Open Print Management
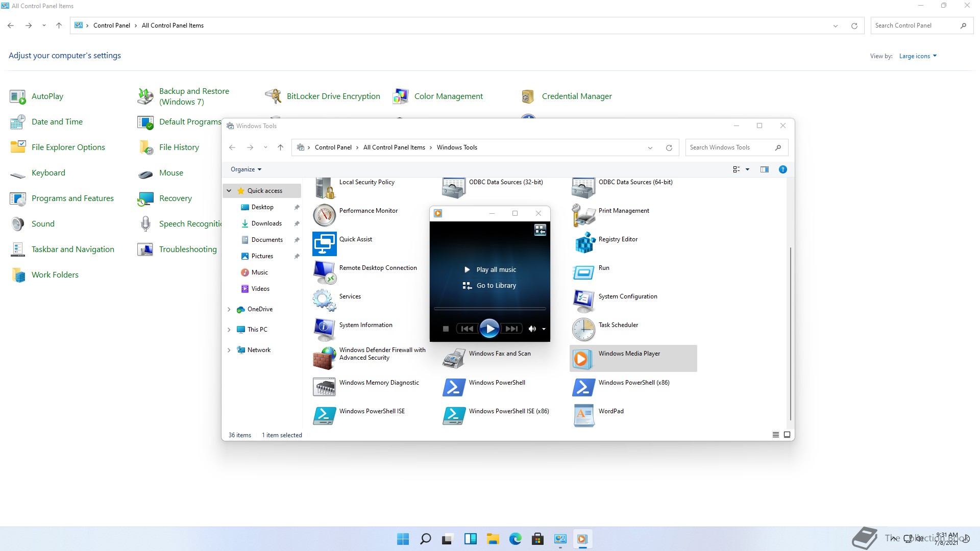The height and width of the screenshot is (551, 980). [611, 215]
